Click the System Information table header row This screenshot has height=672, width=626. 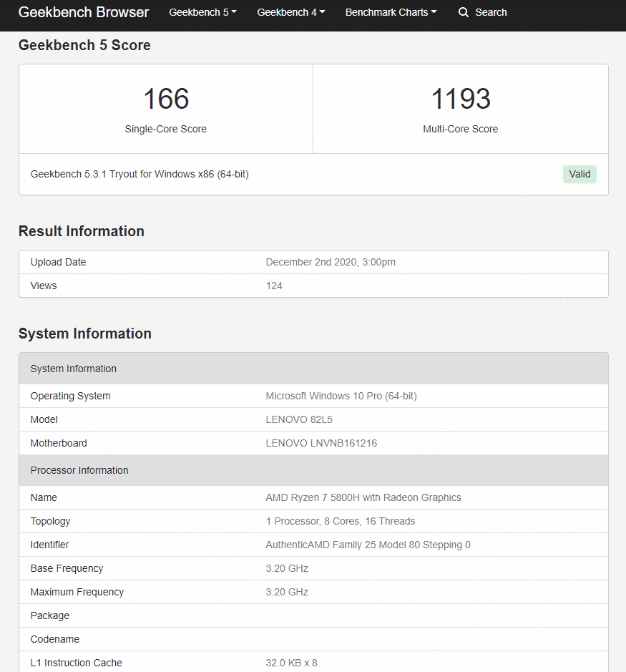[x=313, y=369]
